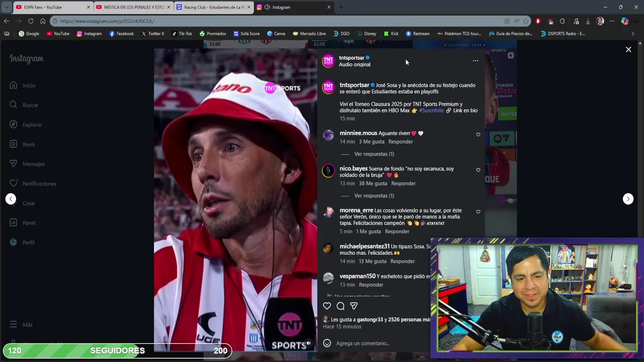Image resolution: width=644 pixels, height=362 pixels.
Task: Click the Instagram URL address bar
Action: 277,21
